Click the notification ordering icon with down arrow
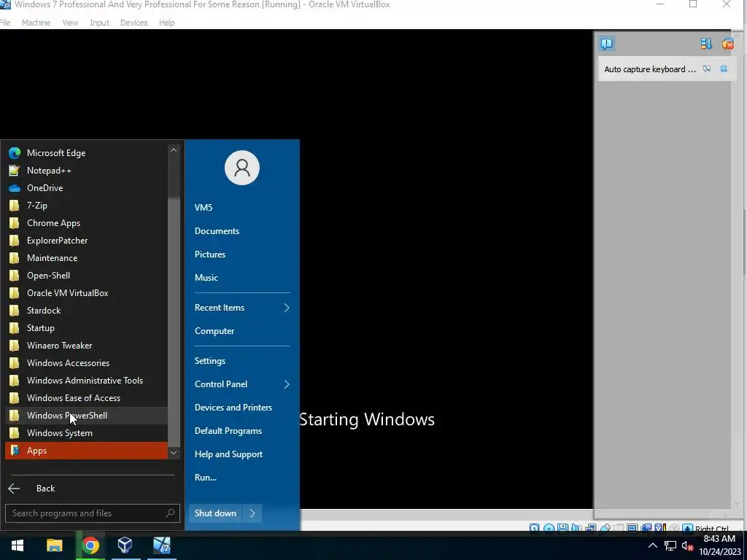The height and width of the screenshot is (560, 747). point(706,44)
